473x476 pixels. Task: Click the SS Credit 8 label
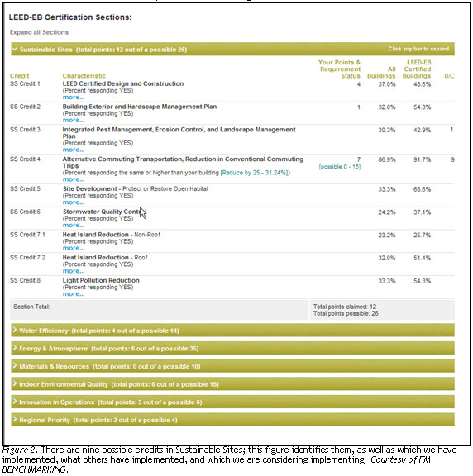point(25,280)
